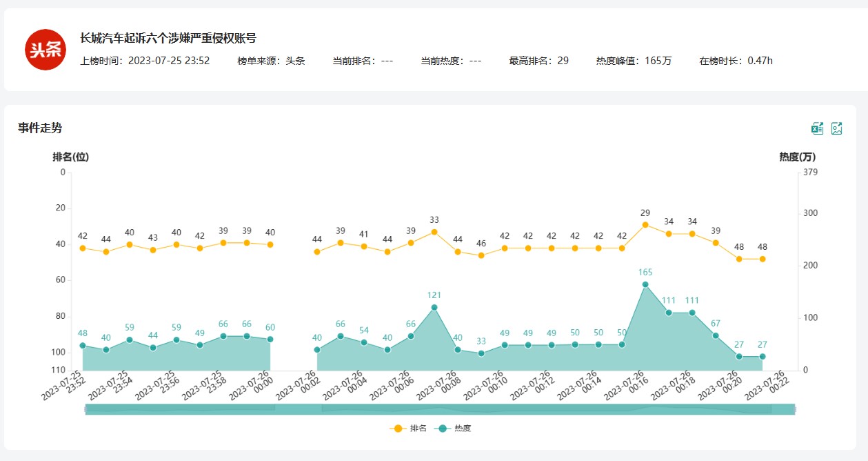The width and height of the screenshot is (868, 461).
Task: Click the 热度 data point labeled 121
Action: 434,308
